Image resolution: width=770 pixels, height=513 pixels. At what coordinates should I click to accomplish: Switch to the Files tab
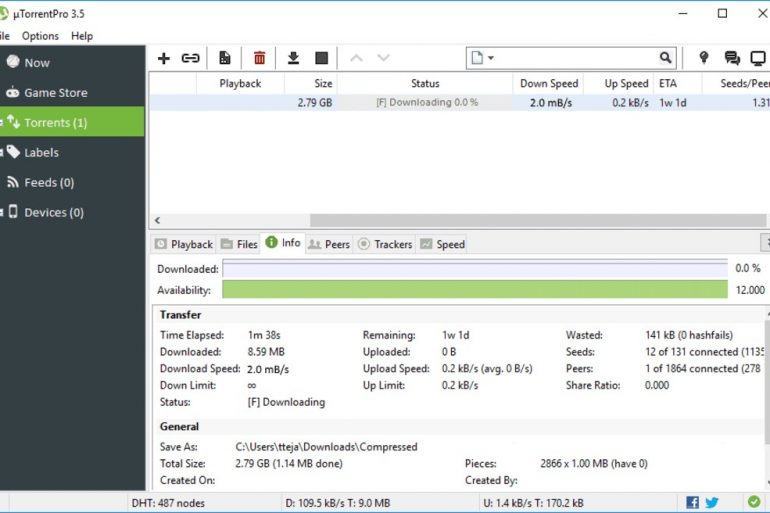[x=239, y=244]
